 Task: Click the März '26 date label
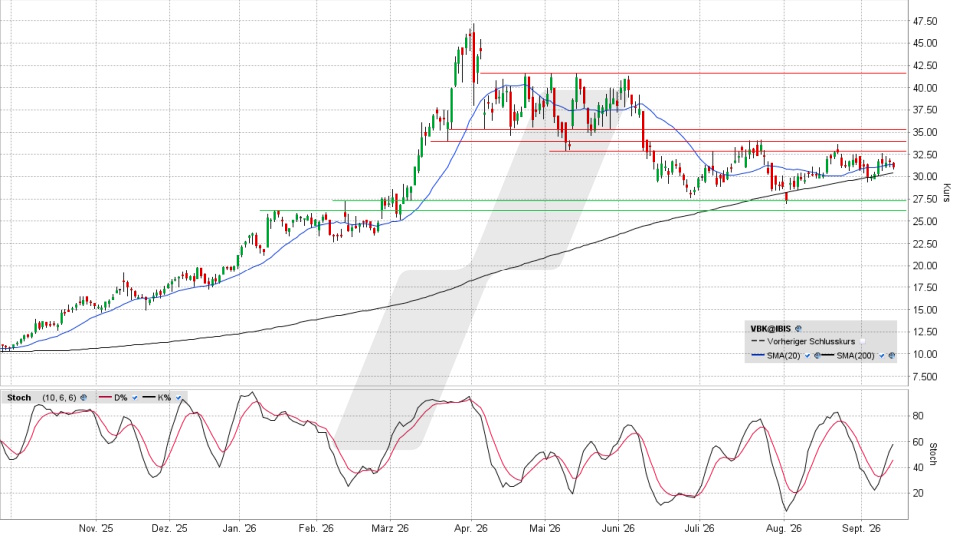[391, 528]
